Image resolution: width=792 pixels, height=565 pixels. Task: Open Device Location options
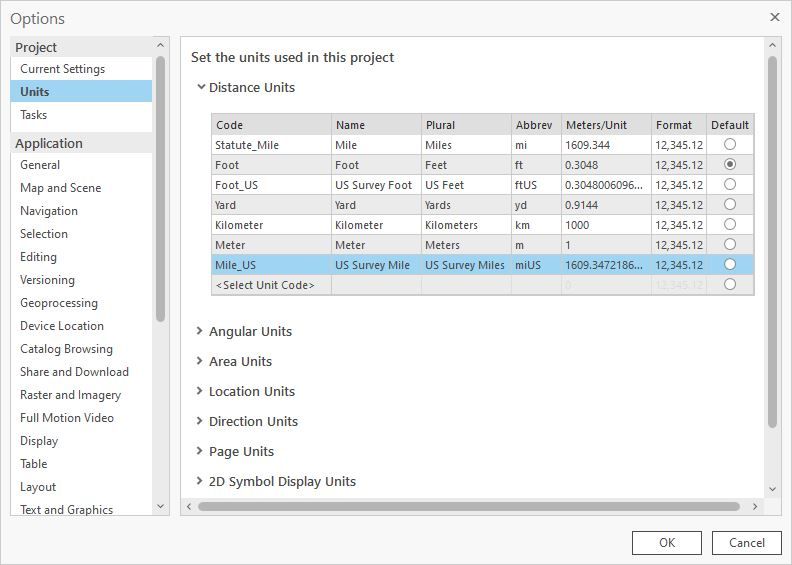(x=81, y=326)
